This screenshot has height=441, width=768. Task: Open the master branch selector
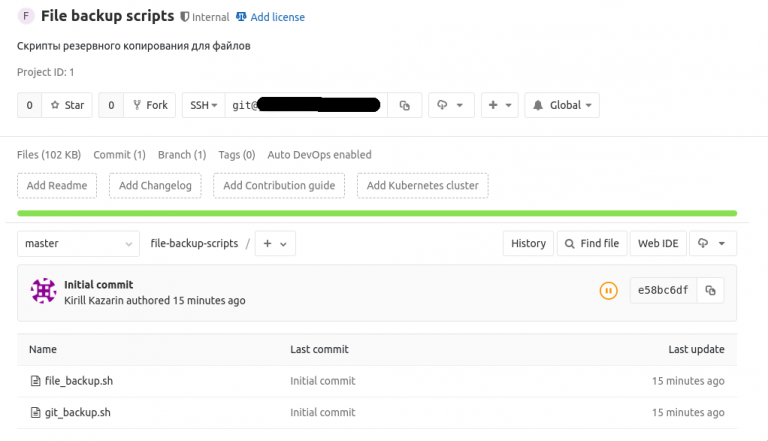[78, 243]
